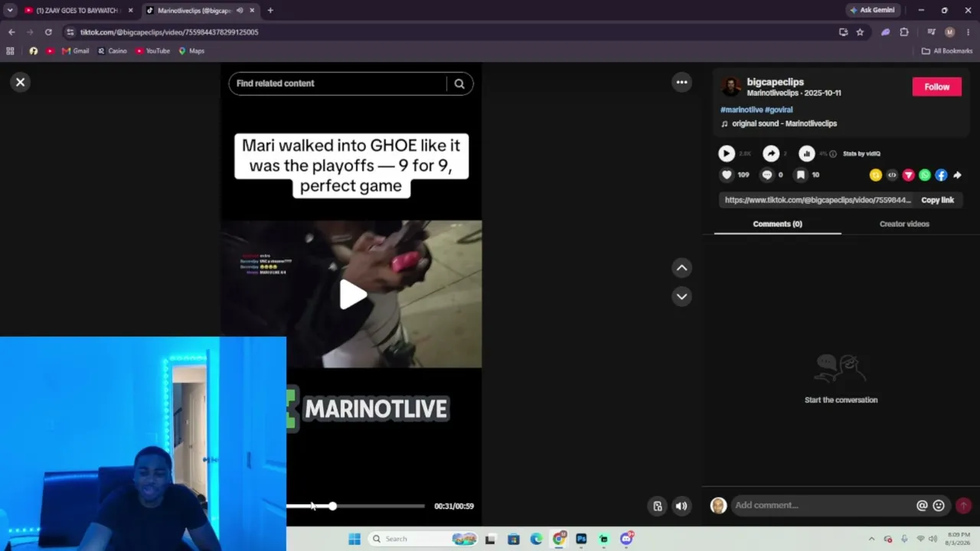Click the embed code icon
The image size is (980, 551).
[x=892, y=175]
